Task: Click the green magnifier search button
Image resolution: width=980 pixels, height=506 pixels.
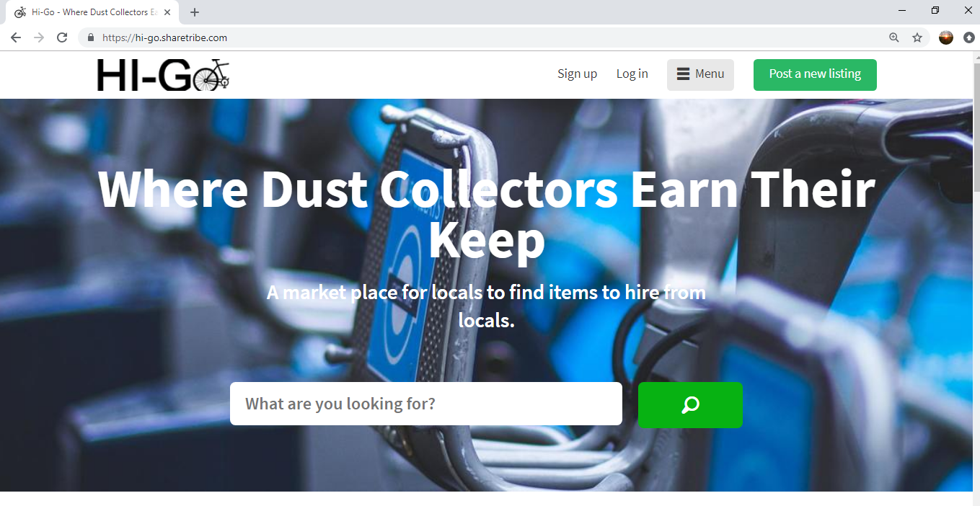Action: 690,405
